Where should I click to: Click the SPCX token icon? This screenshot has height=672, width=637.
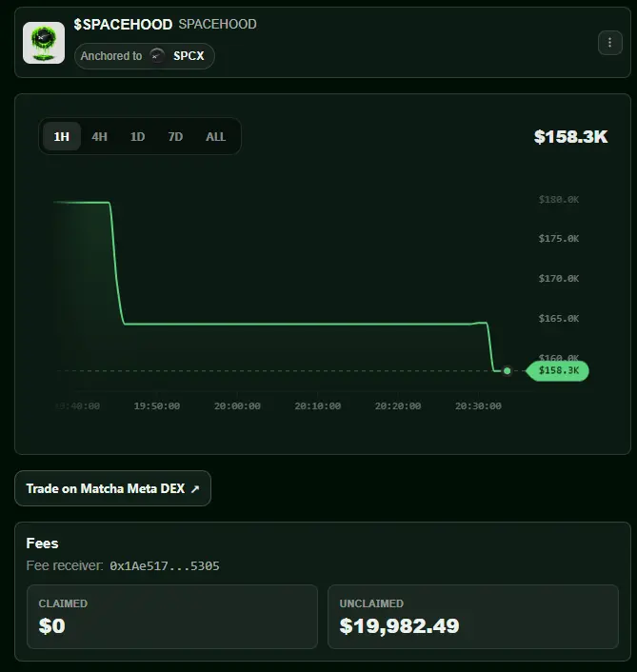[157, 56]
